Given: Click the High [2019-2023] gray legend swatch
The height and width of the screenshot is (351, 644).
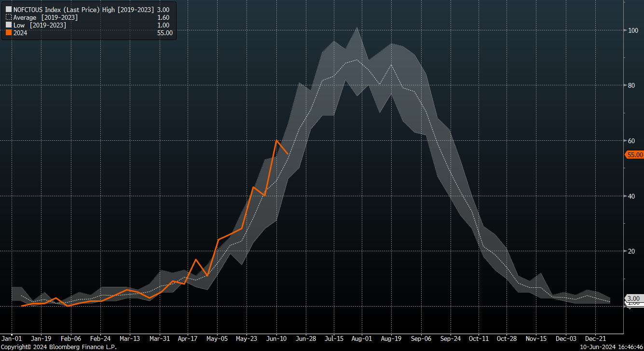Looking at the screenshot, I should tap(8, 10).
